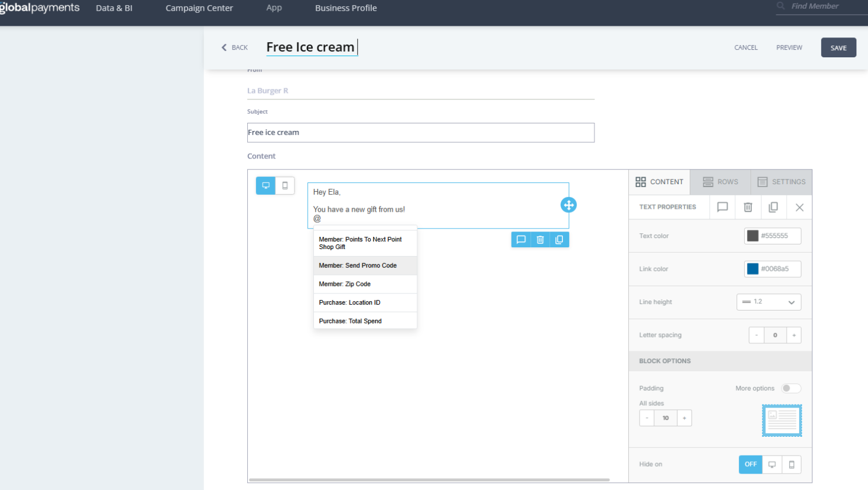
Task: Switch to the Rows tab
Action: pyautogui.click(x=720, y=182)
